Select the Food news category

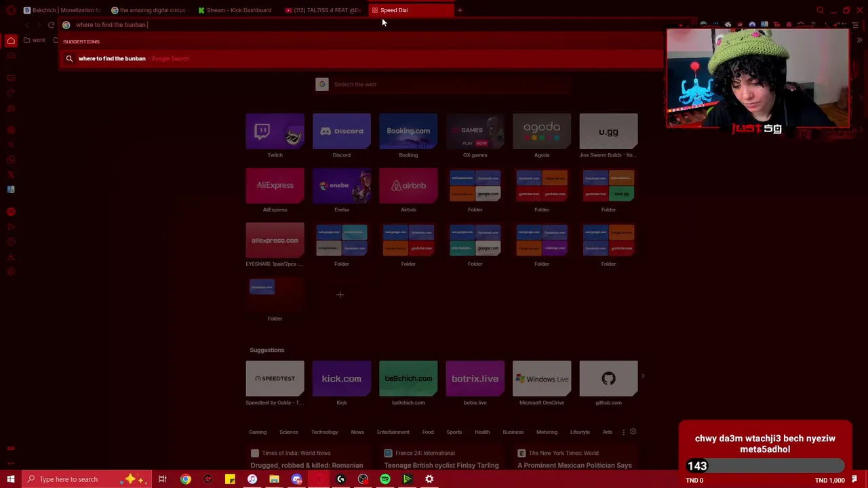click(428, 432)
